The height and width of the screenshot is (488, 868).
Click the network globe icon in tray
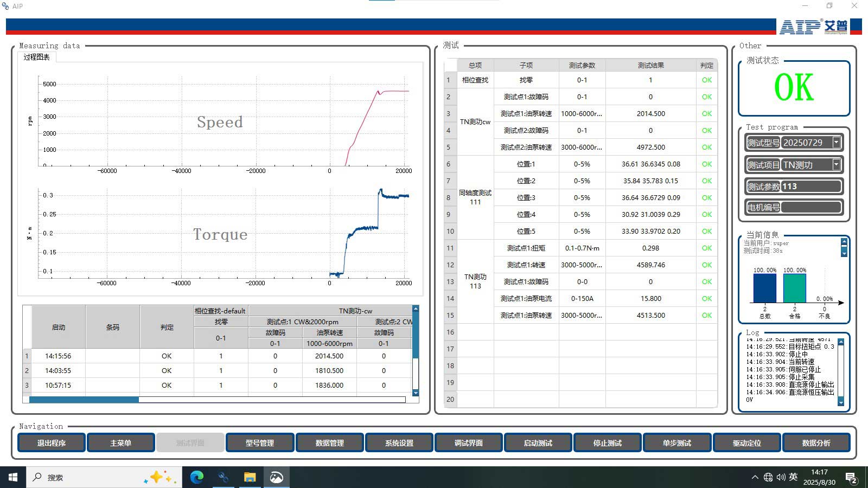tap(768, 477)
